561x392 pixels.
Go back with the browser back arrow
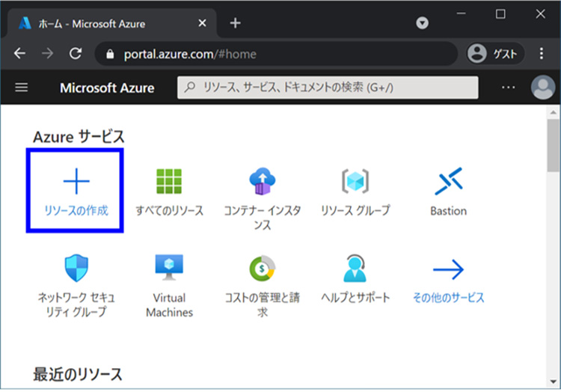tap(19, 54)
